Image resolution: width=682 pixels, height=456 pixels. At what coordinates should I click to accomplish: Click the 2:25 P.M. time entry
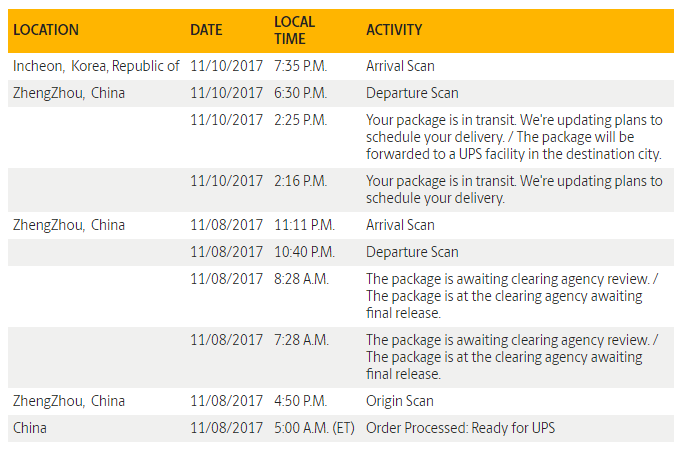(x=301, y=120)
